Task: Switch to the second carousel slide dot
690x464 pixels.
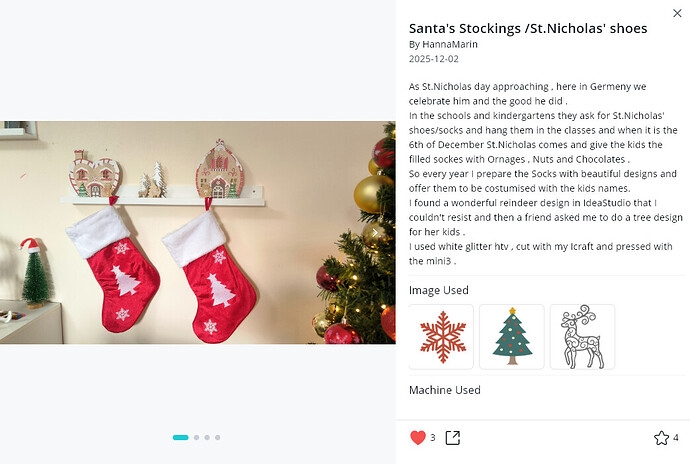Action: (196, 437)
